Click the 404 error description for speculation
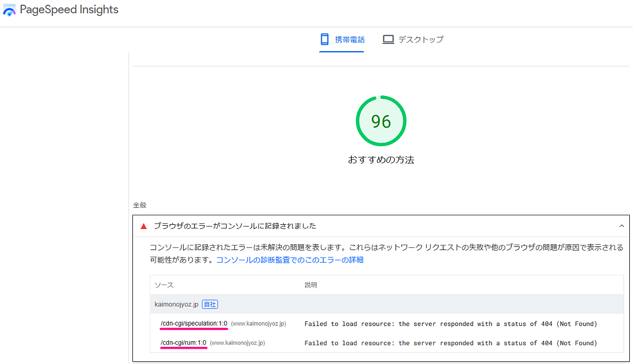The height and width of the screenshot is (364, 633). pos(450,324)
